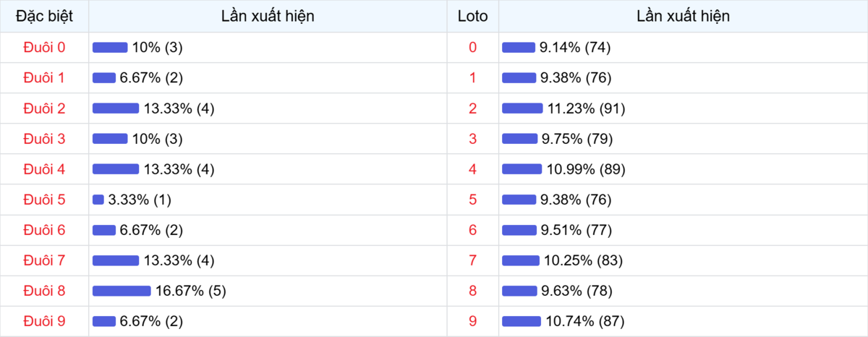Click the '3.33% (1)' value
The width and height of the screenshot is (868, 337).
140,200
